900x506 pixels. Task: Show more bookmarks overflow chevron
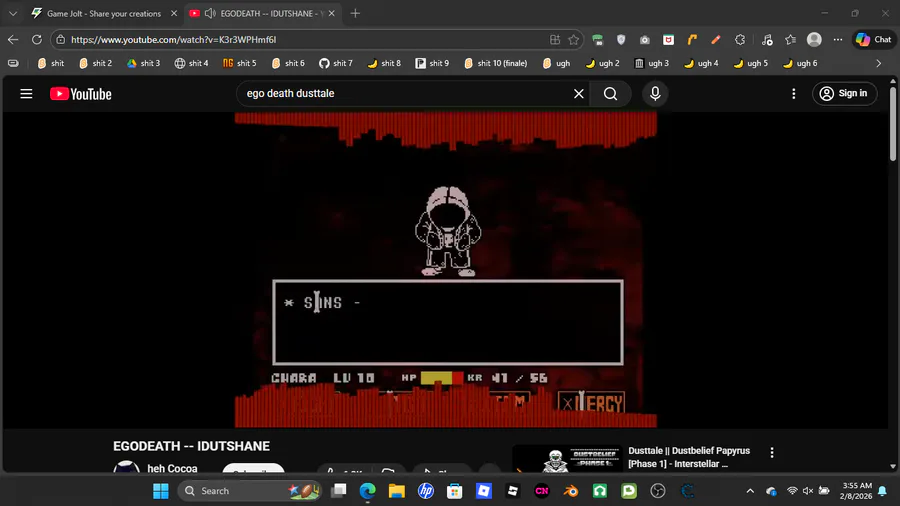pyautogui.click(x=879, y=63)
